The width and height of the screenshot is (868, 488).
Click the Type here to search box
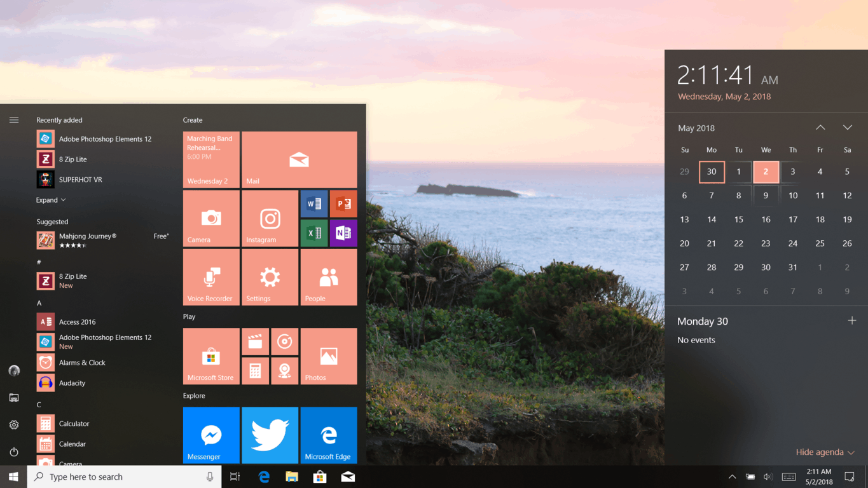point(124,477)
